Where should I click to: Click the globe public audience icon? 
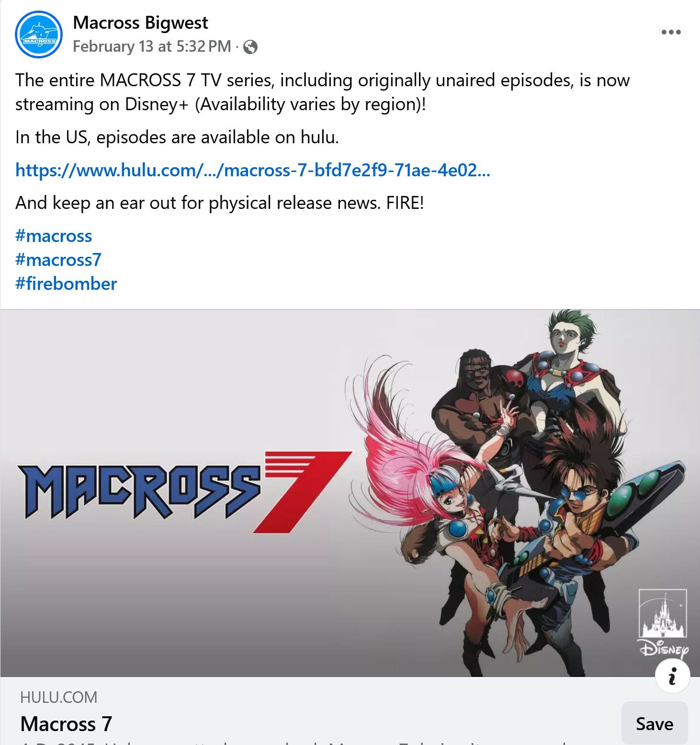pyautogui.click(x=250, y=47)
